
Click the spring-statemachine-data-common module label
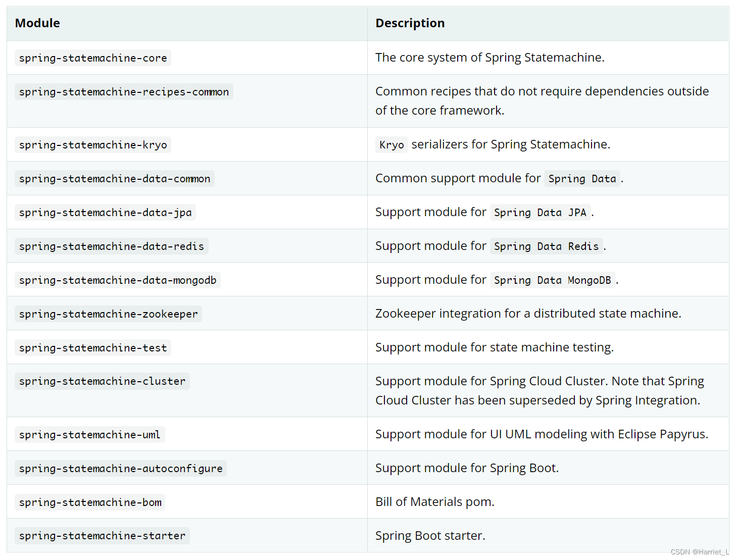pyautogui.click(x=115, y=179)
